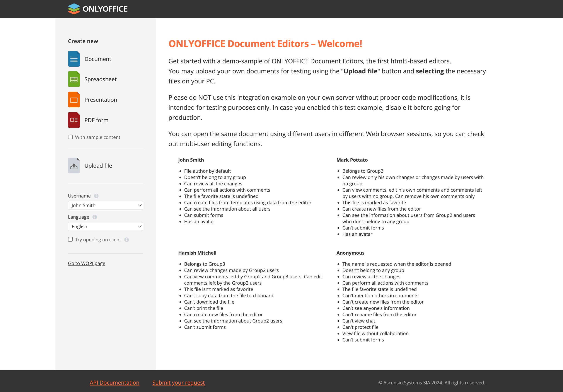Viewport: 563px width, 392px height.
Task: Click the info icon next to Language
Action: 95,217
